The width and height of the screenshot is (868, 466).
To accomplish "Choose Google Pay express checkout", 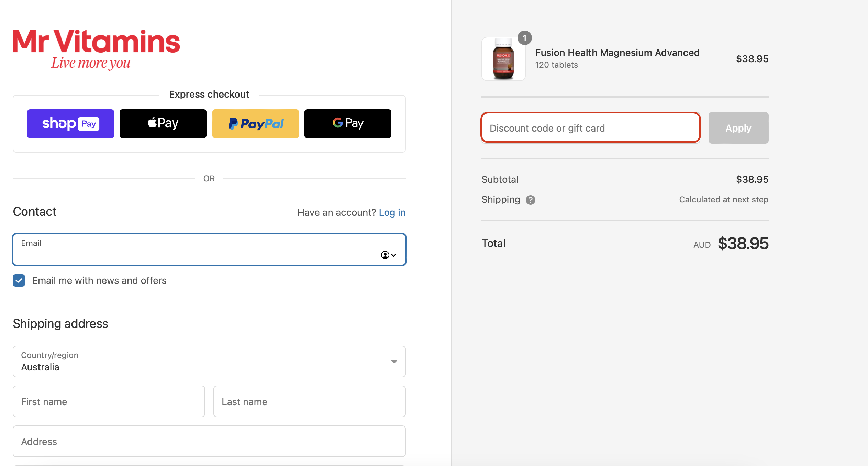I will click(347, 123).
